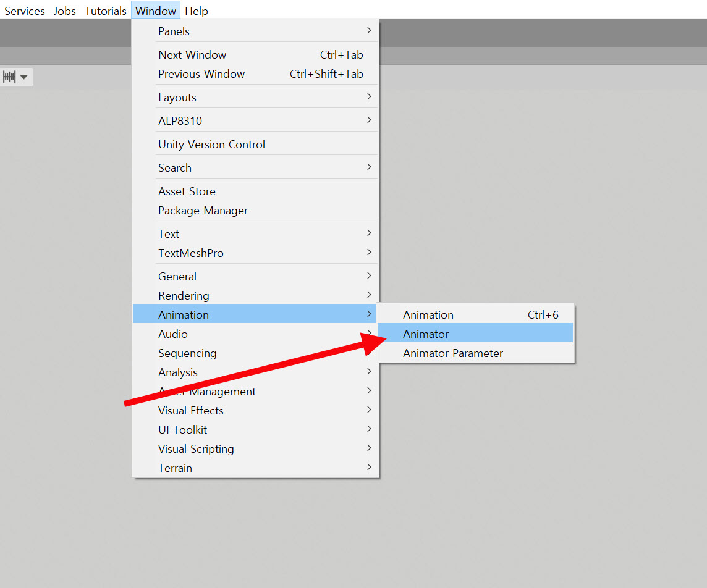
Task: Open the Jobs menu
Action: [64, 11]
